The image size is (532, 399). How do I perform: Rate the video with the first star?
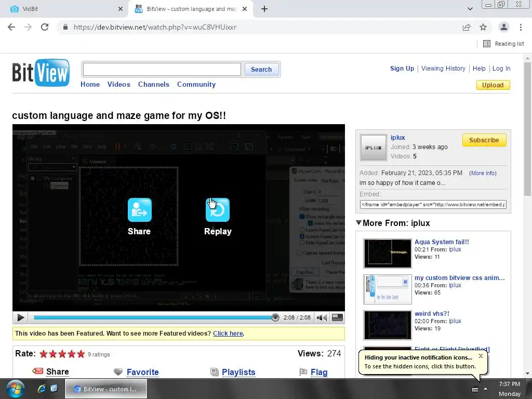44,354
